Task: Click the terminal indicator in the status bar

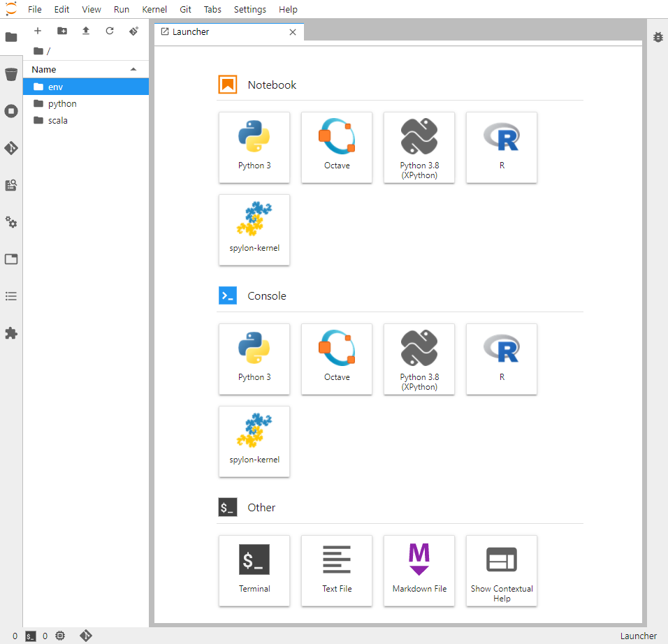Action: pyautogui.click(x=30, y=636)
